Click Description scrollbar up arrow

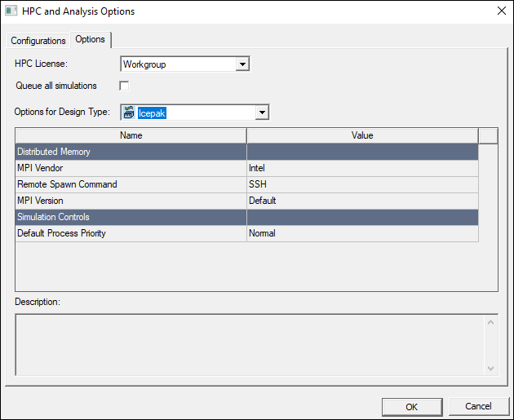click(x=490, y=322)
